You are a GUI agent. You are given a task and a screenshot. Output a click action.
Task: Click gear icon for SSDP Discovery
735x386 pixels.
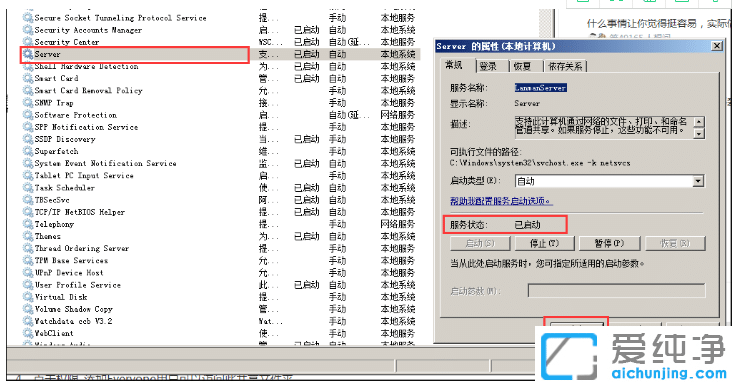(x=28, y=139)
